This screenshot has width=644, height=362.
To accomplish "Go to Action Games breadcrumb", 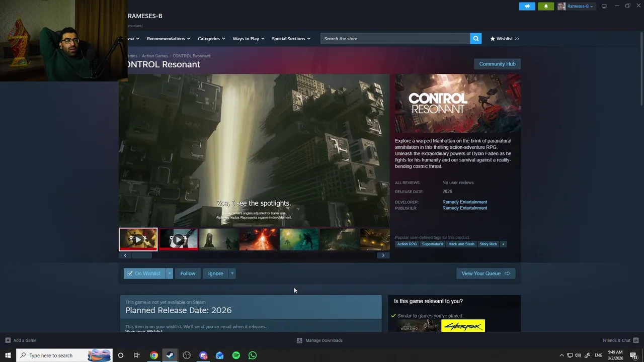I will tap(155, 56).
